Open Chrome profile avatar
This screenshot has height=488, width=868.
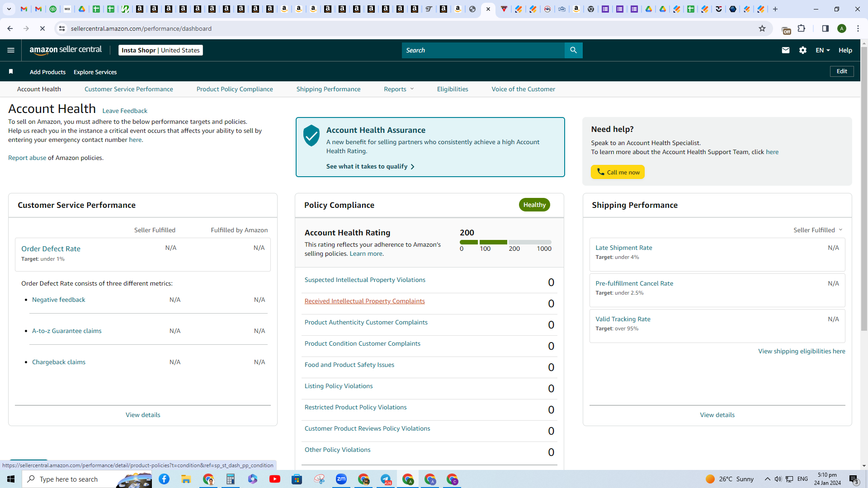point(842,28)
